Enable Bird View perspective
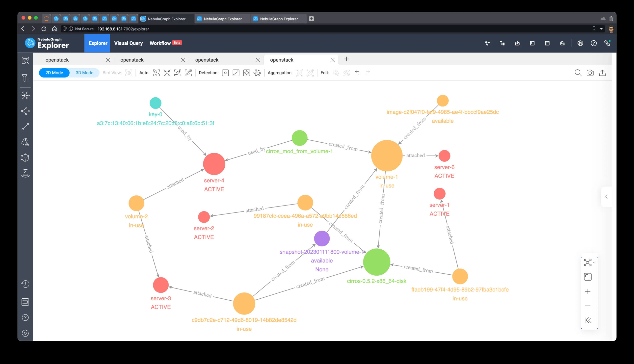 coord(129,73)
